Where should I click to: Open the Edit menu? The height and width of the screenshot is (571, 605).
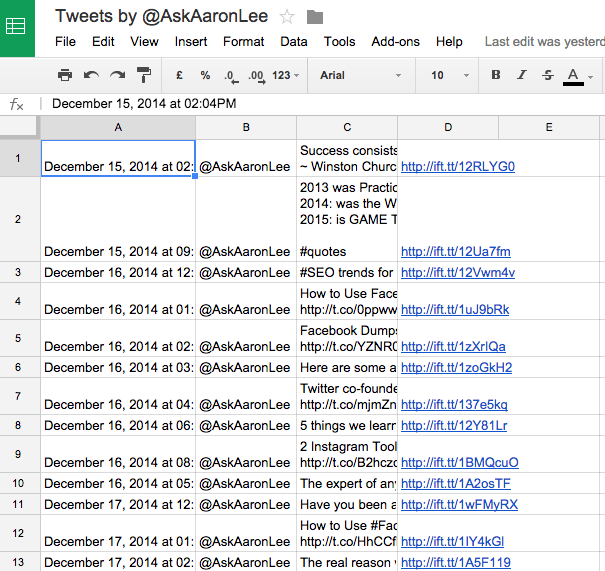coord(103,41)
